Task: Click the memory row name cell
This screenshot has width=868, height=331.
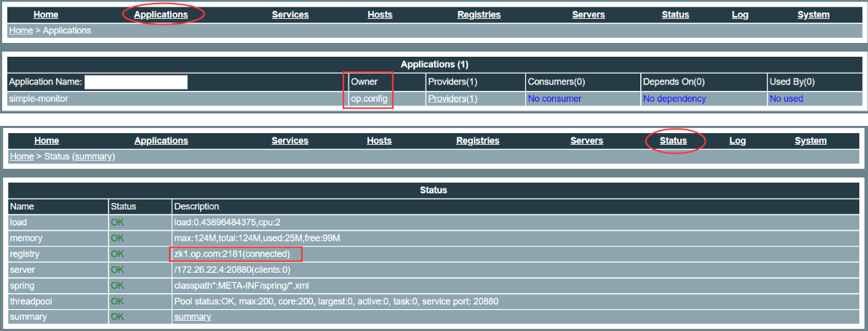Action: pos(58,237)
